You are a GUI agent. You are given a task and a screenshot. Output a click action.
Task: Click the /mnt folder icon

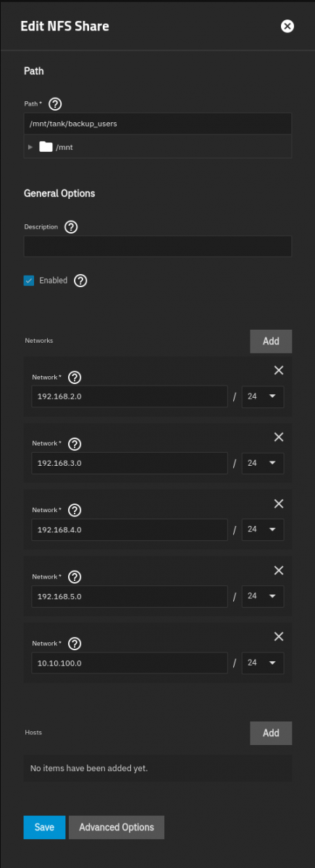point(46,147)
